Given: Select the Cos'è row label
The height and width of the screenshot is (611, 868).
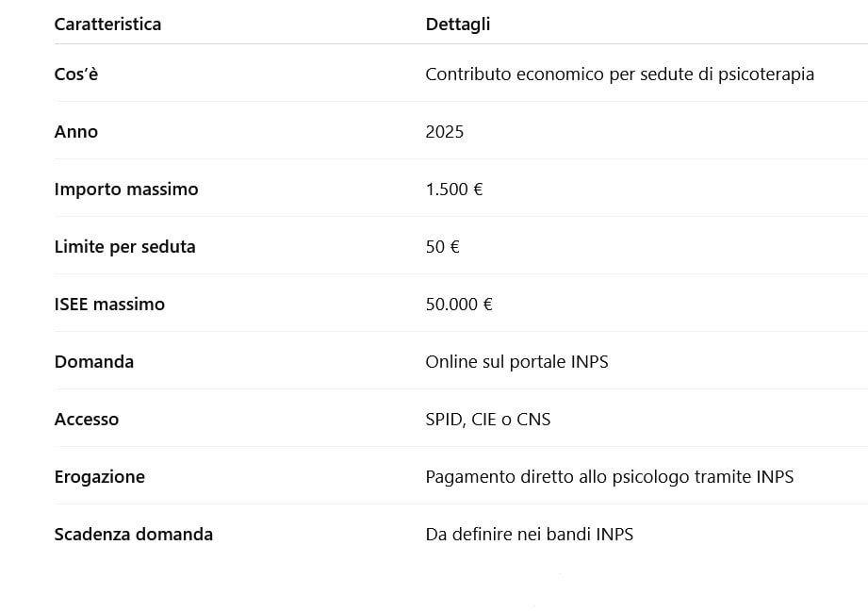Looking at the screenshot, I should [76, 74].
